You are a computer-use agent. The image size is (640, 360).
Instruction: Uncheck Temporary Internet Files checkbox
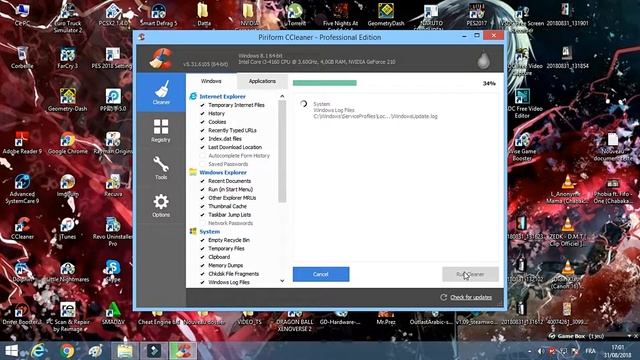click(202, 105)
